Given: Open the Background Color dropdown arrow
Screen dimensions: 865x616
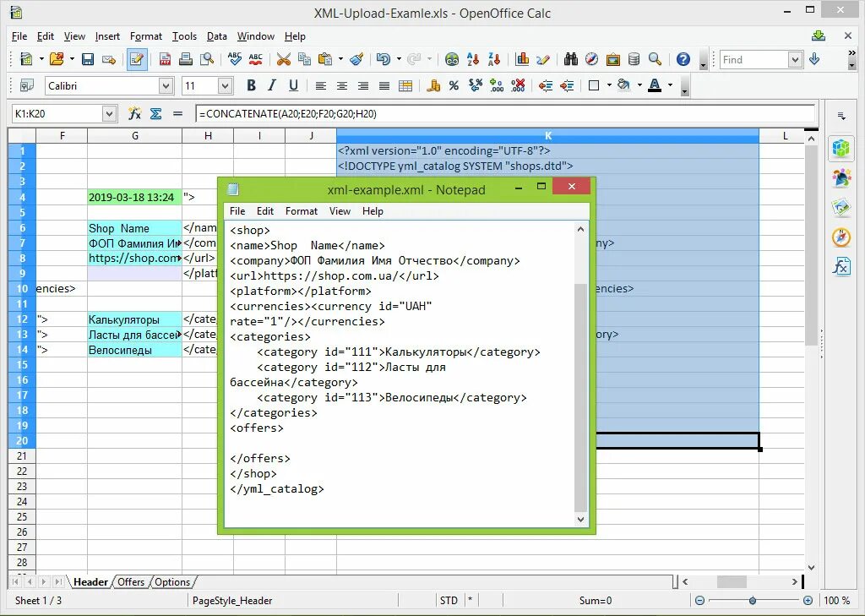Looking at the screenshot, I should point(639,85).
